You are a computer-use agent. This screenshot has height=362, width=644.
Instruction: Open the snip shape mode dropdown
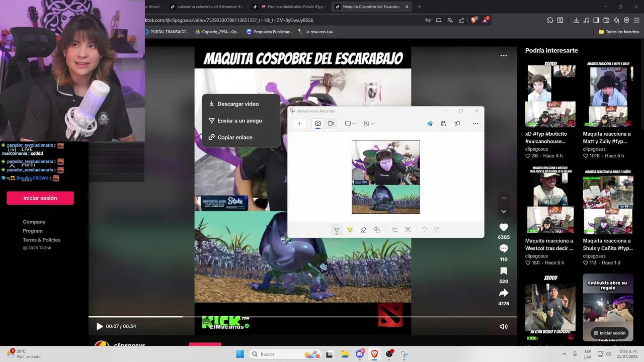tap(350, 123)
